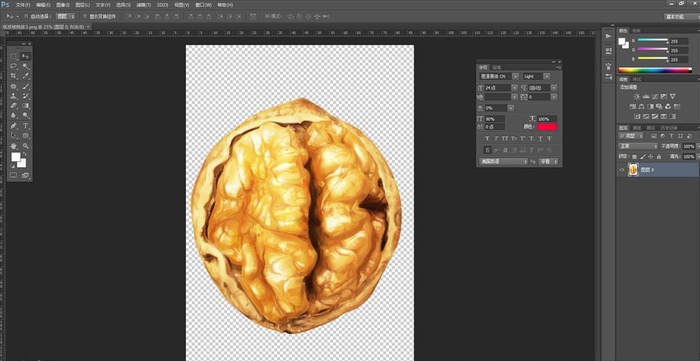700x361 pixels.
Task: Open the Edit menu (编辑)
Action: click(43, 5)
